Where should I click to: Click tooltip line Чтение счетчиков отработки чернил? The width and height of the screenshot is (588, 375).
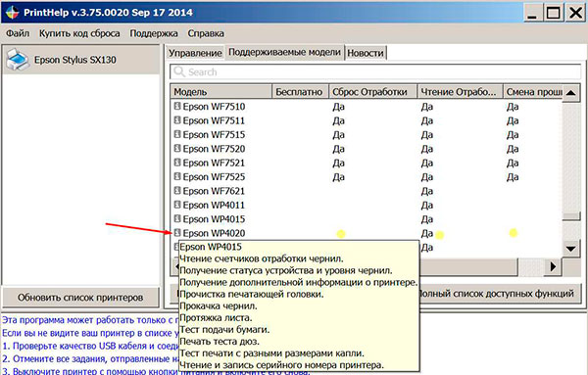[x=262, y=258]
